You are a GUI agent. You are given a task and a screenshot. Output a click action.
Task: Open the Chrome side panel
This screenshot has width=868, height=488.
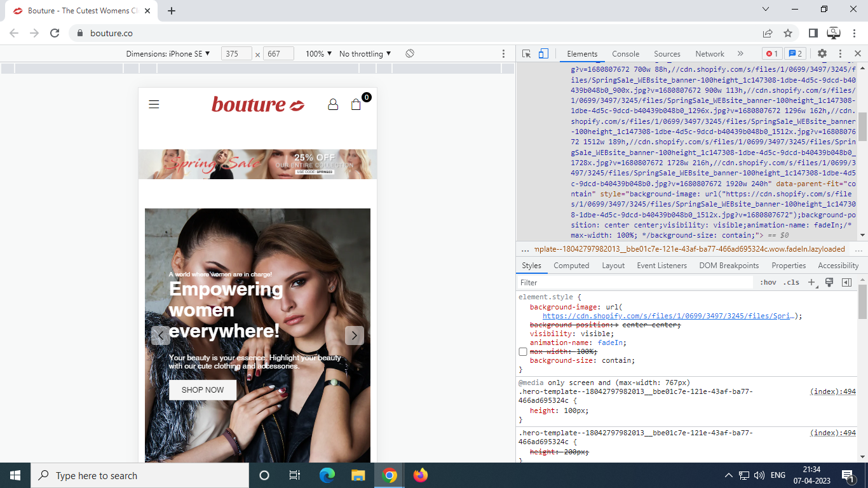tap(813, 33)
